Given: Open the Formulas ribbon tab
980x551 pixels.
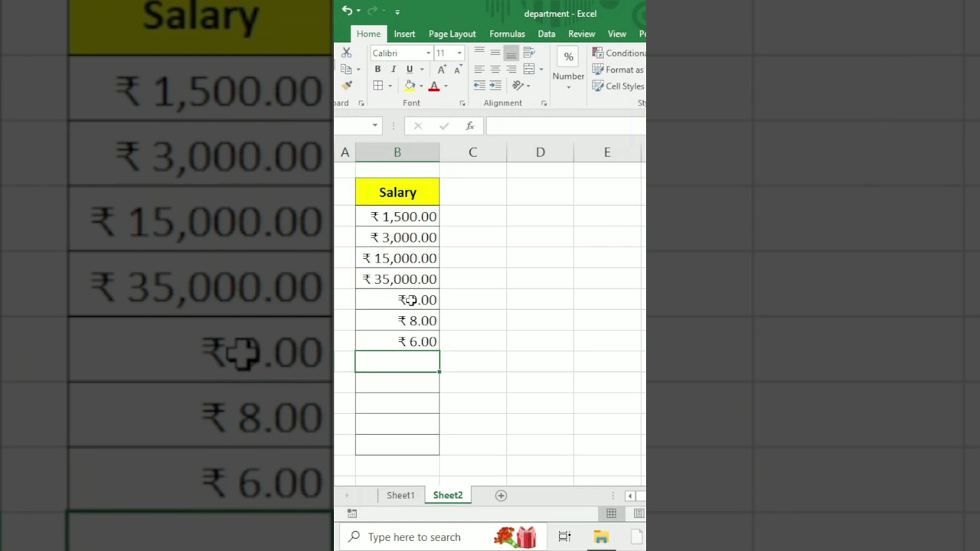Looking at the screenshot, I should (x=507, y=34).
